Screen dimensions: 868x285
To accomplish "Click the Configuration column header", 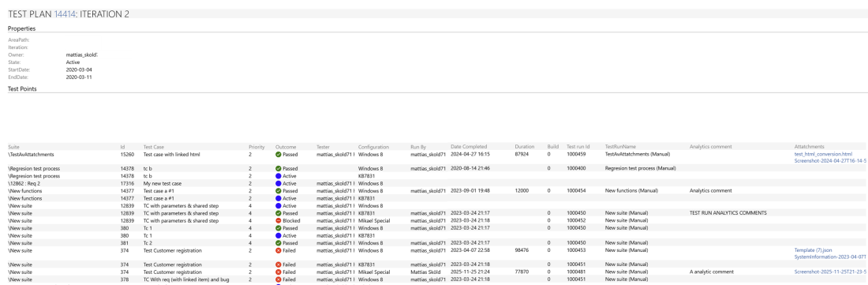I will [374, 147].
